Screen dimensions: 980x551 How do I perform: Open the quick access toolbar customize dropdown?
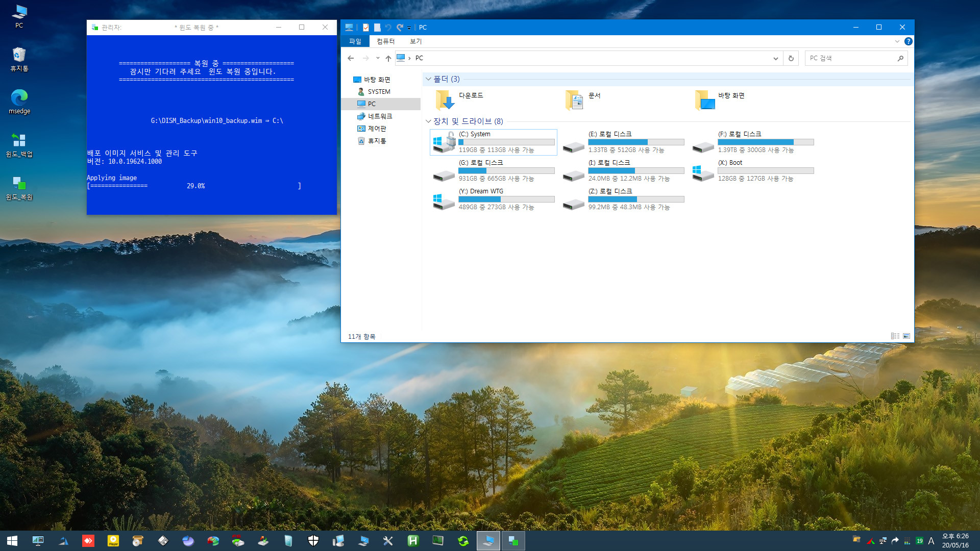click(409, 28)
